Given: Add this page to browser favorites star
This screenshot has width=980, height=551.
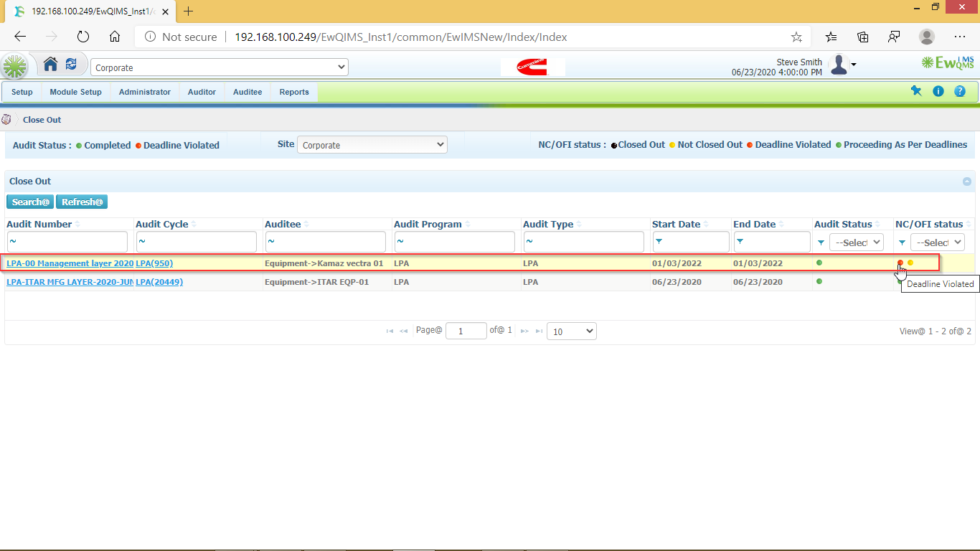Looking at the screenshot, I should (796, 37).
